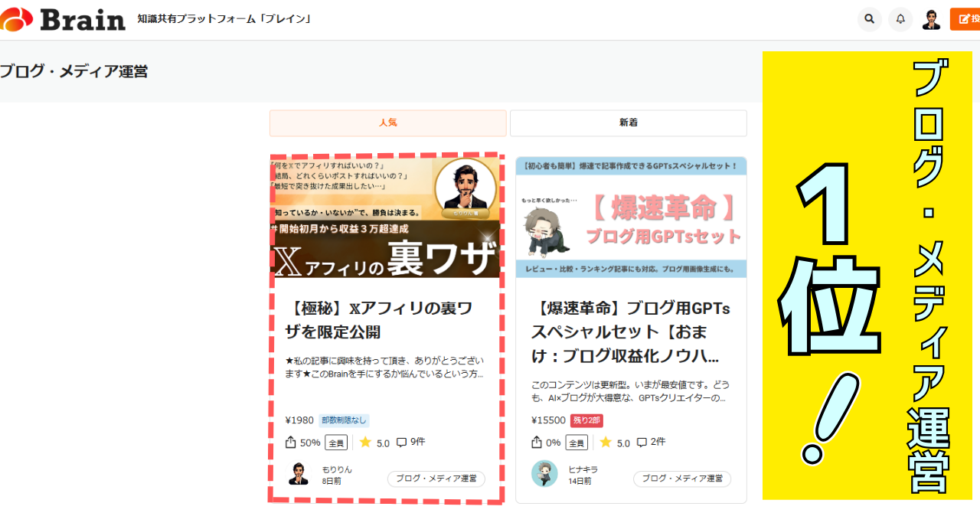
Task: Click ブログ・メディア運営 tag on もりりん card
Action: (x=436, y=479)
